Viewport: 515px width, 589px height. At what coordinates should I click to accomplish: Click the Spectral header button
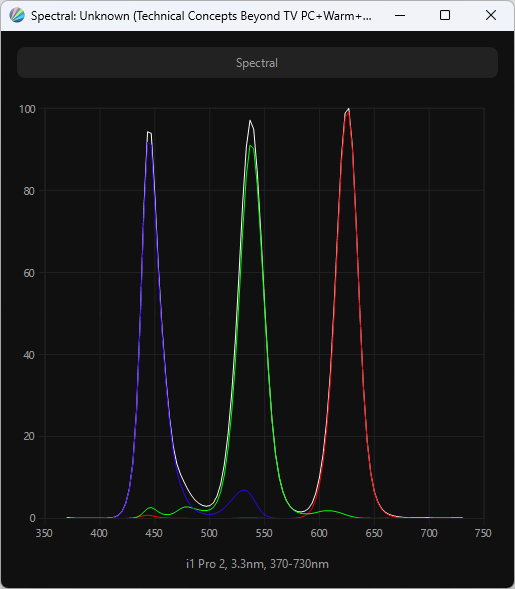[257, 63]
